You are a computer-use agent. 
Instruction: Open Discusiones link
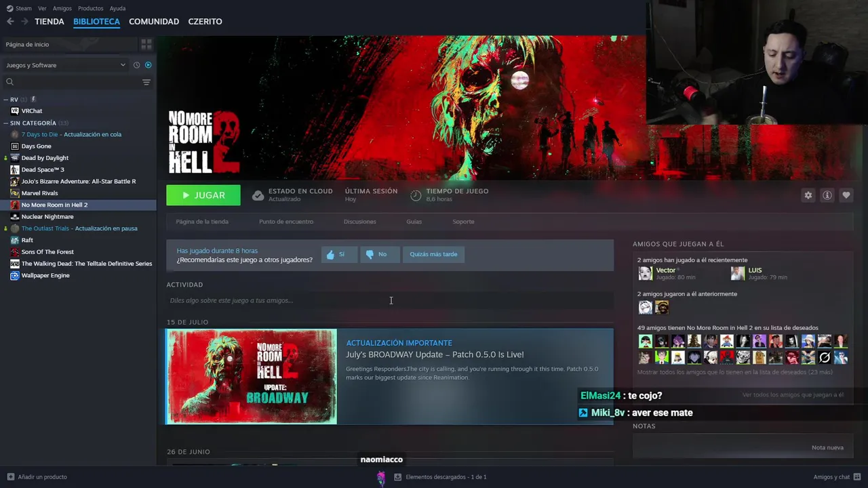[x=359, y=222]
